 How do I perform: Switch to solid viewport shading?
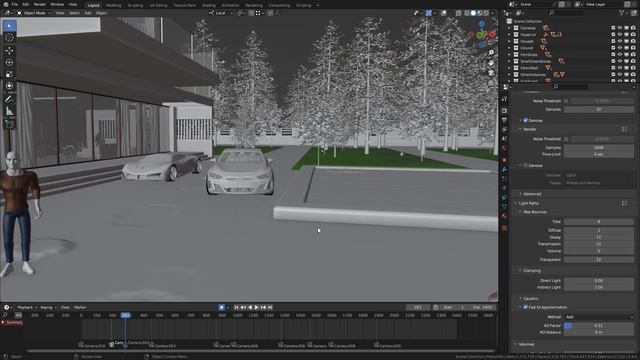pyautogui.click(x=473, y=13)
